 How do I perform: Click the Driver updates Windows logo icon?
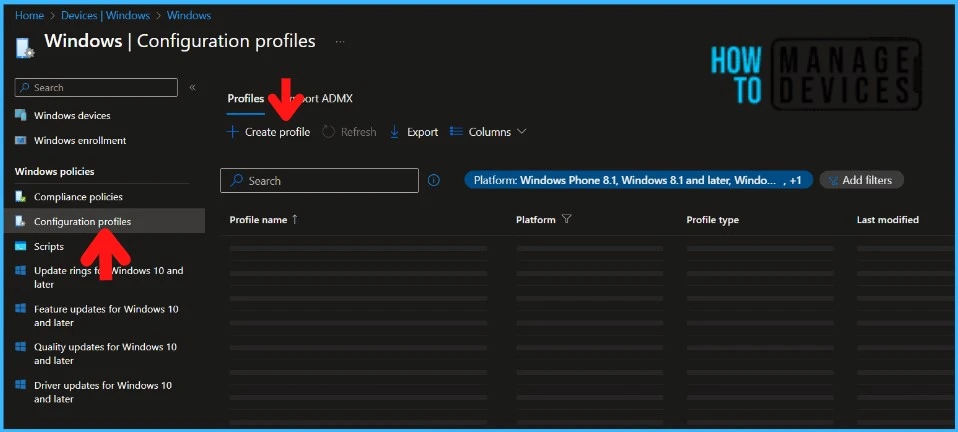coord(21,385)
